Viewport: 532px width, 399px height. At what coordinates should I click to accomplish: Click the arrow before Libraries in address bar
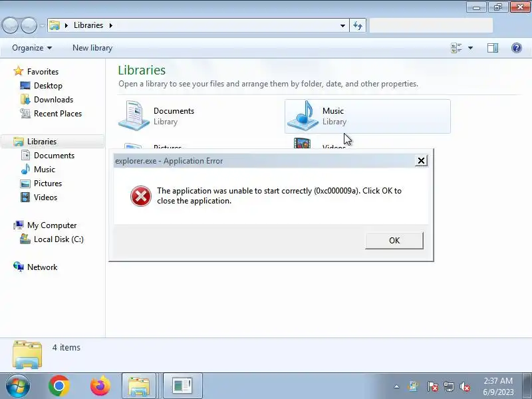coord(66,25)
